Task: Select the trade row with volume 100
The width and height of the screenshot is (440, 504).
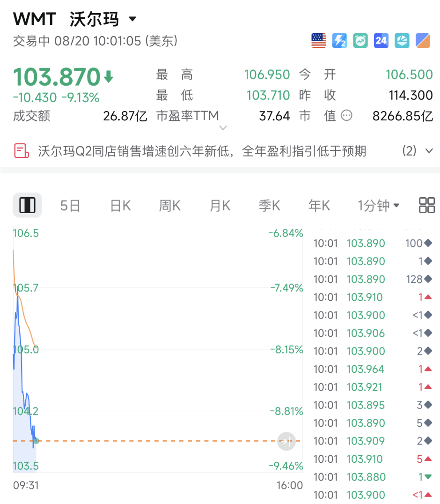Action: point(373,243)
